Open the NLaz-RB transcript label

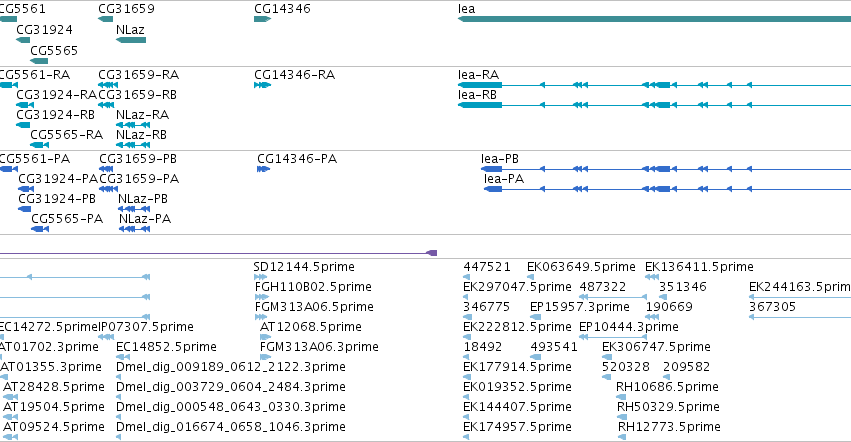tap(141, 135)
